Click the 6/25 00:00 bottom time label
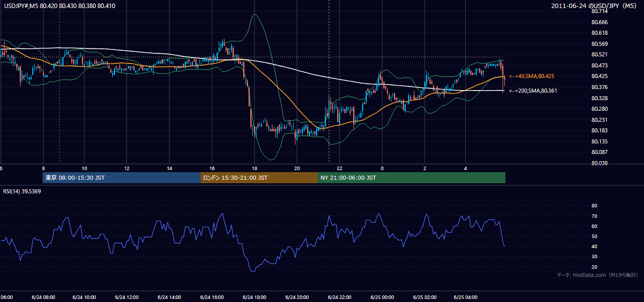The image size is (644, 302). (382, 297)
